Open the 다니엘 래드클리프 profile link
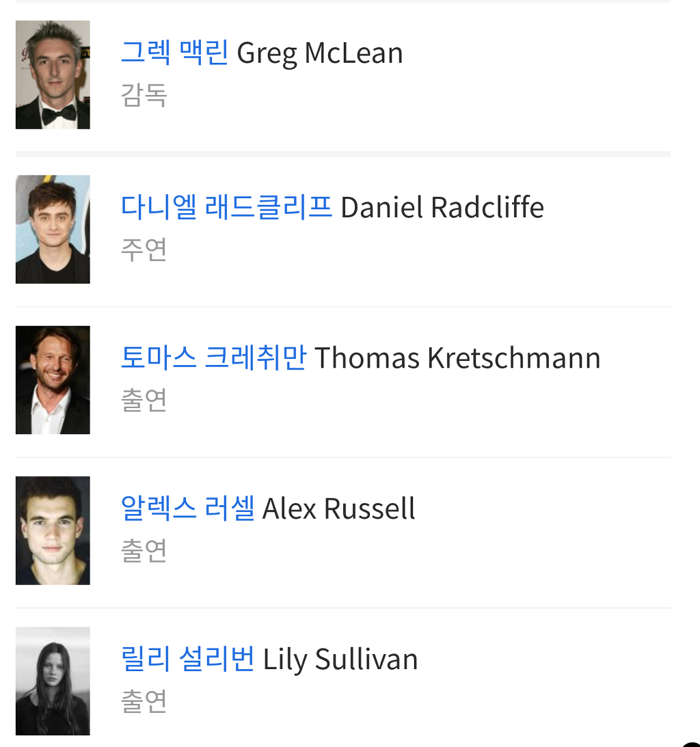Screen dimensions: 700x747 pyautogui.click(x=226, y=207)
